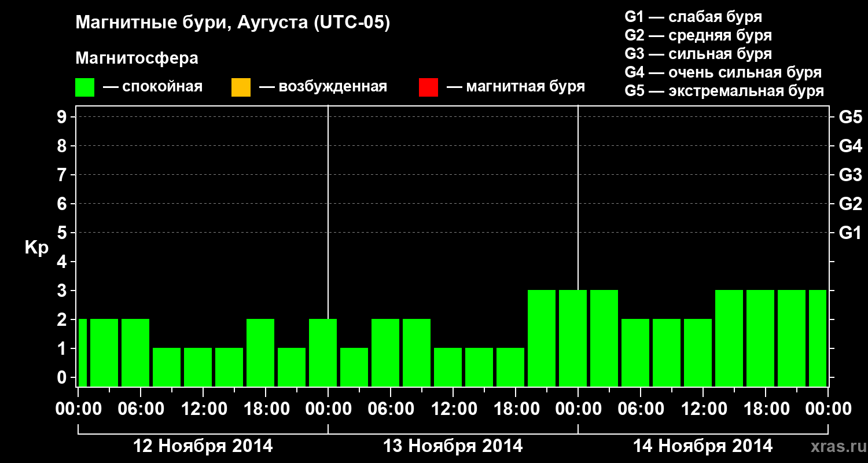Click the bar straddling midnight between 13 and 14 Ноября
This screenshot has height=463, width=868.
click(573, 338)
